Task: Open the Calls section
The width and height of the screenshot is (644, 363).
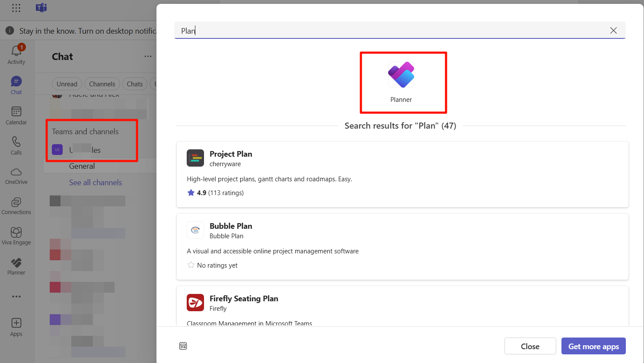Action: [x=16, y=145]
